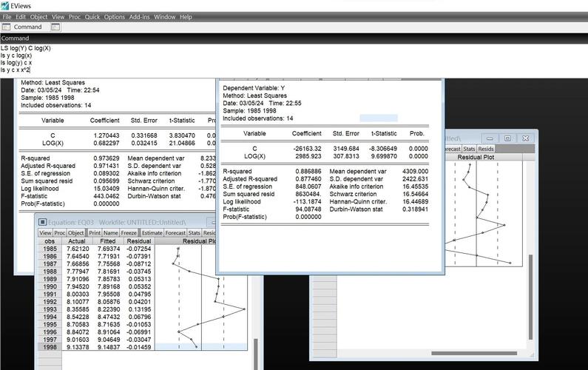Click the EViews application logo icon
Screen dimensions: 588x370
tap(6, 5)
